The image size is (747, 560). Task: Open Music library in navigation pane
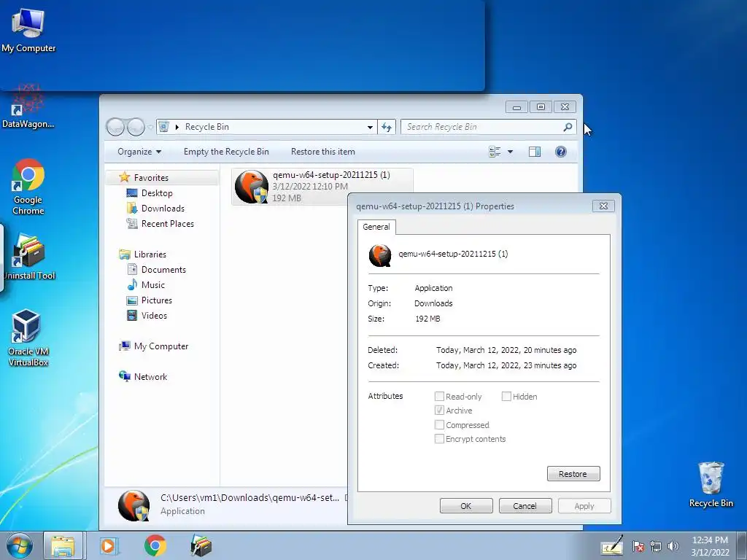coord(153,285)
